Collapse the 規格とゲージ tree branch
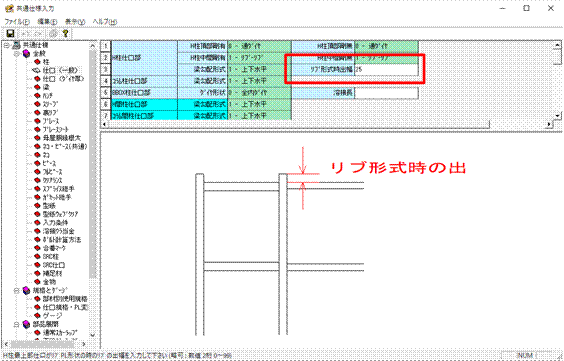Screen dimensions: 564x361 (x=17, y=291)
